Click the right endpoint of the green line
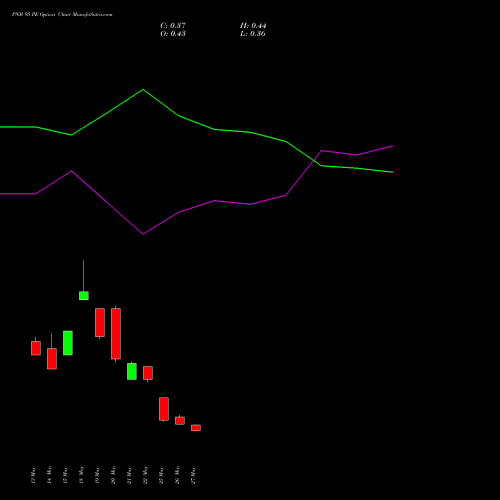Viewport: 500px width, 500px height. [x=393, y=172]
